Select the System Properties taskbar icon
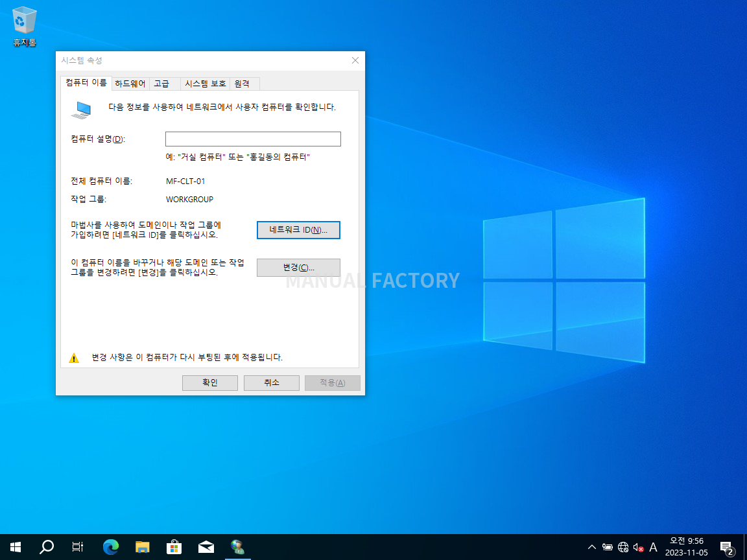This screenshot has width=747, height=560. click(238, 547)
